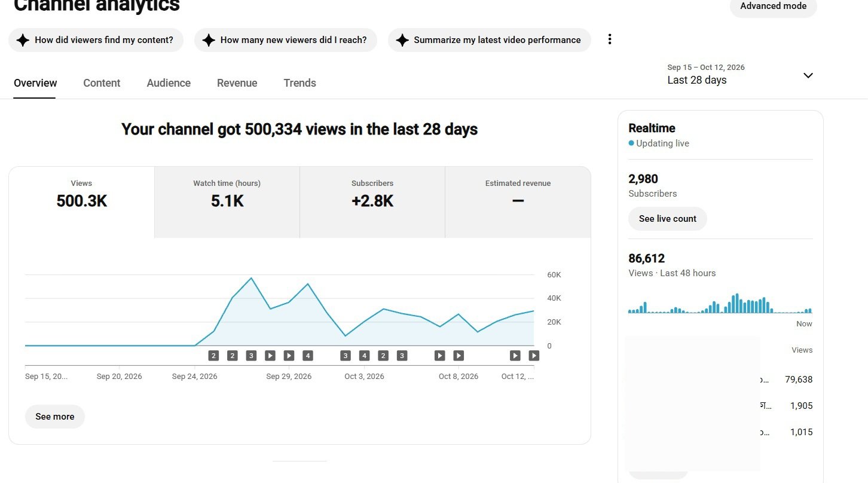Open the Revenue tab
Viewport: 868px width, 483px height.
[x=237, y=83]
